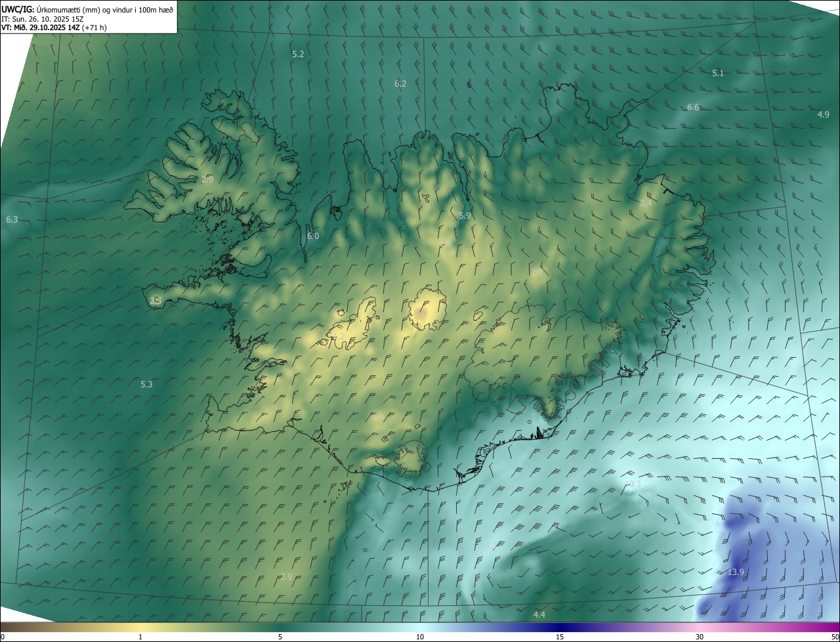The height and width of the screenshot is (642, 840).
Task: Click the 5.1 value label
Action: tap(718, 73)
